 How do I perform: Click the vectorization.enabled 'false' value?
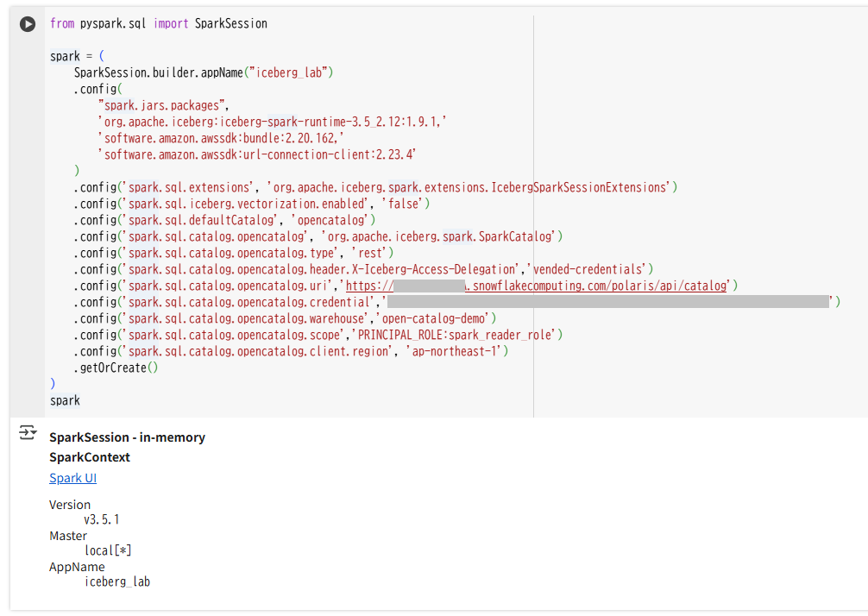click(x=402, y=204)
